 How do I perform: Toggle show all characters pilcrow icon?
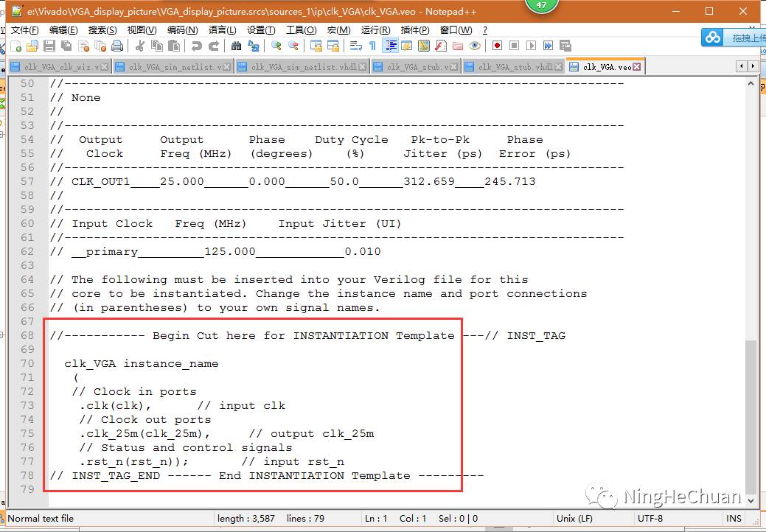[x=372, y=46]
